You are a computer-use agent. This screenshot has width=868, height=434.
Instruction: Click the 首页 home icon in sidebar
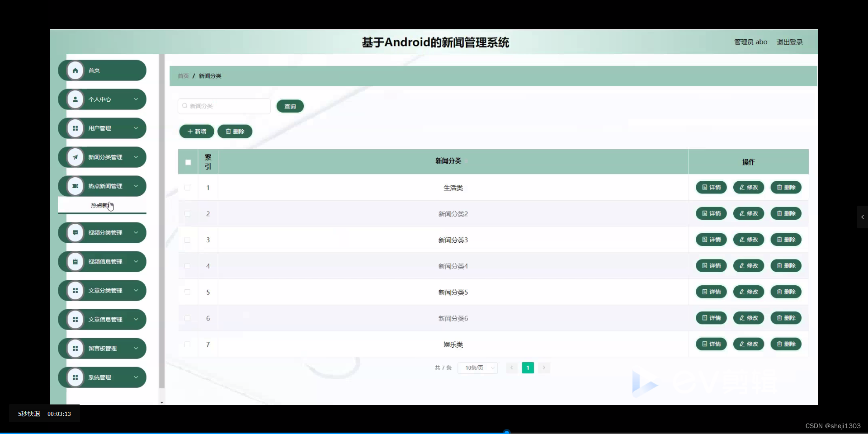(75, 70)
